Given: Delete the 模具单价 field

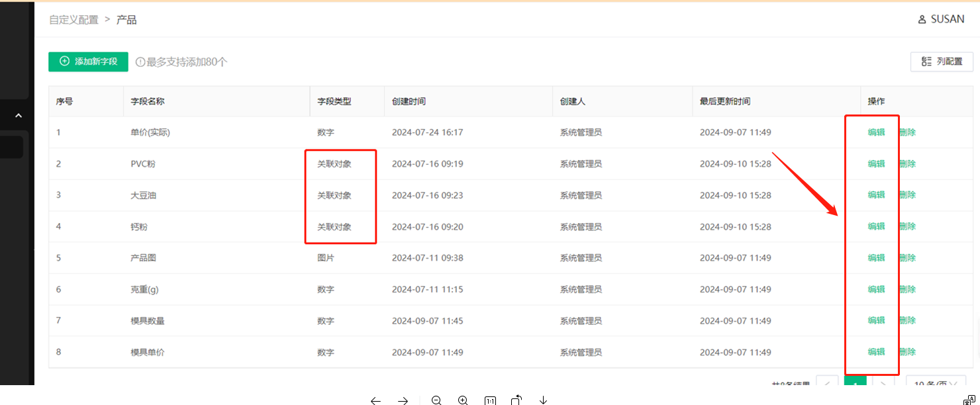Looking at the screenshot, I should click(x=907, y=351).
